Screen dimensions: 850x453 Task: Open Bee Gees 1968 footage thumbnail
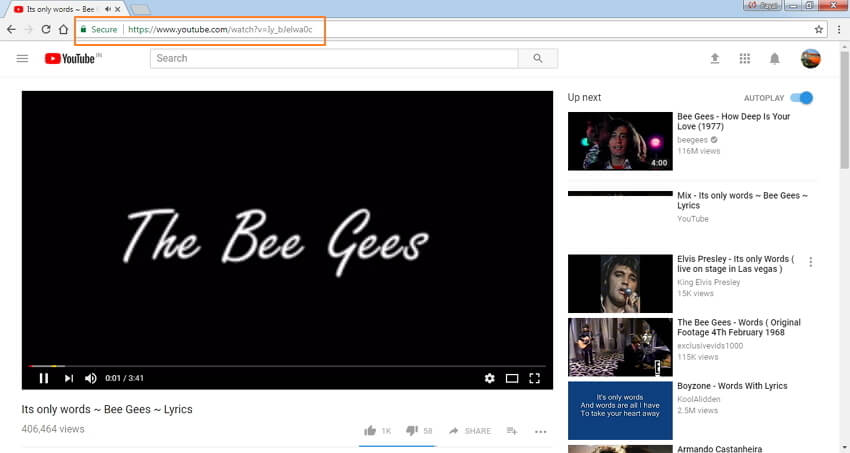tap(620, 347)
